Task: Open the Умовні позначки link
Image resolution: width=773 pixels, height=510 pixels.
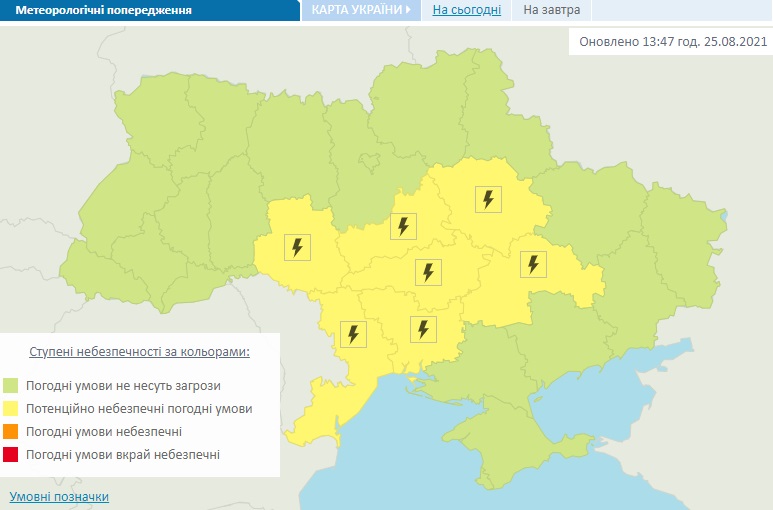Action: tap(59, 496)
